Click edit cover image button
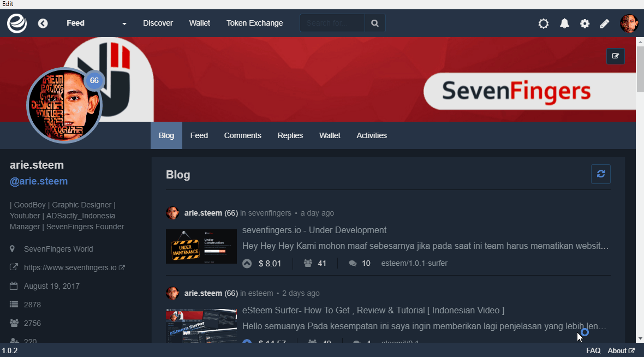This screenshot has height=357, width=644. pyautogui.click(x=615, y=56)
